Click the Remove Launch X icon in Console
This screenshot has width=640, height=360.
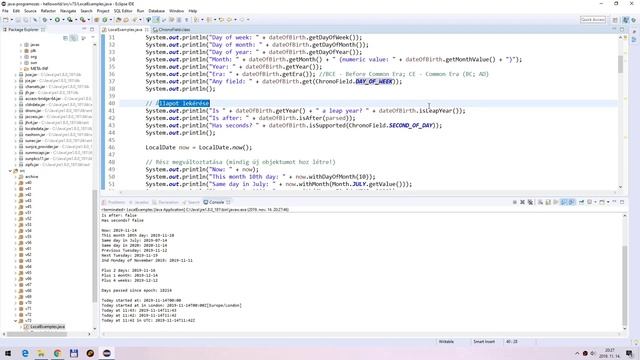(x=522, y=202)
